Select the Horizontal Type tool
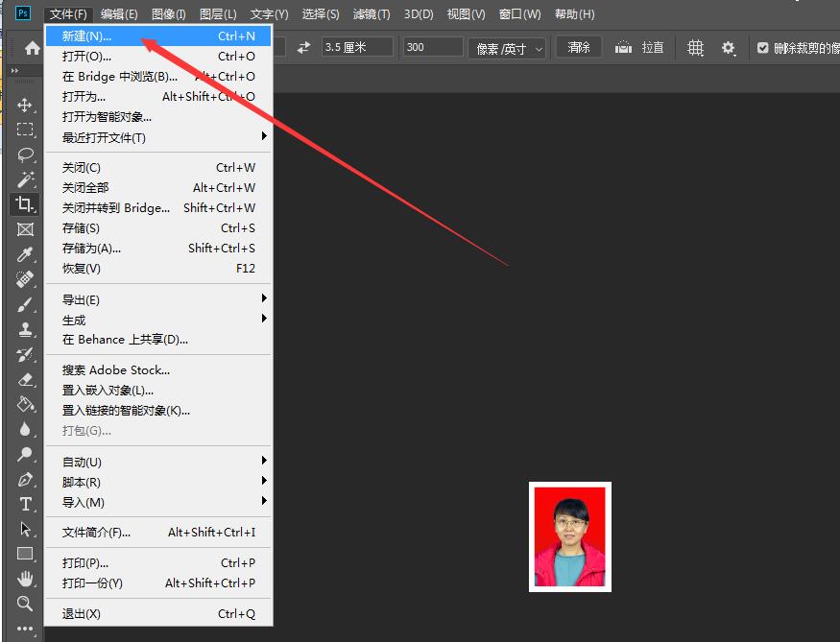Screen dimensions: 840x642 click(25, 504)
